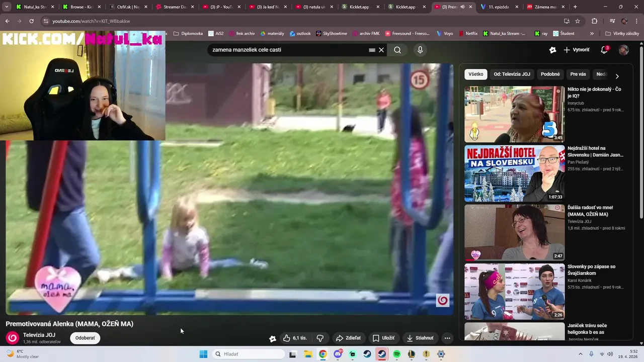Open the Televízia JOJ channel avatar
644x362 pixels.
pyautogui.click(x=13, y=338)
